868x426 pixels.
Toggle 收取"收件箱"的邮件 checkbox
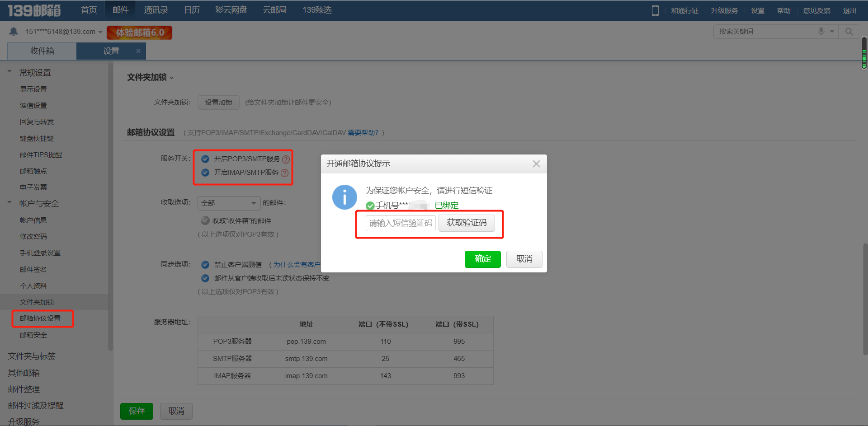tap(205, 220)
